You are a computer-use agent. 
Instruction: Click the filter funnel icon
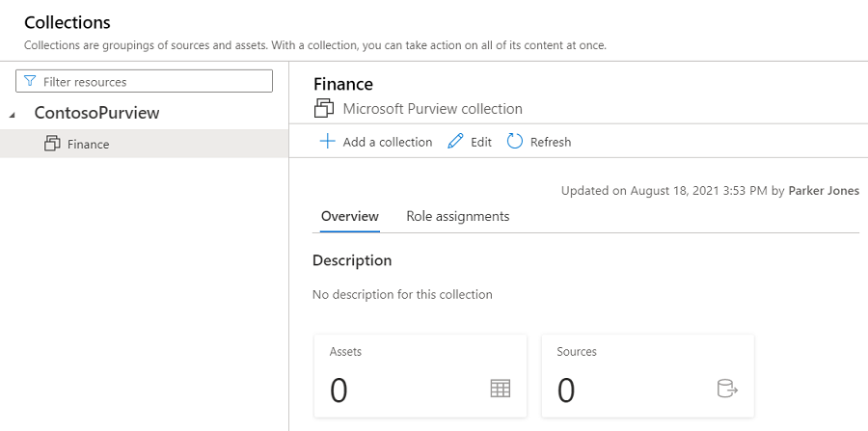point(30,82)
